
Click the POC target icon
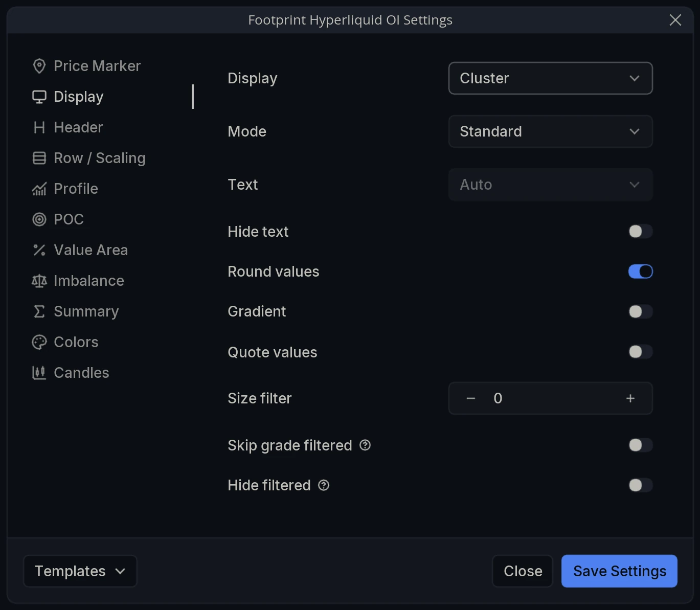point(39,219)
